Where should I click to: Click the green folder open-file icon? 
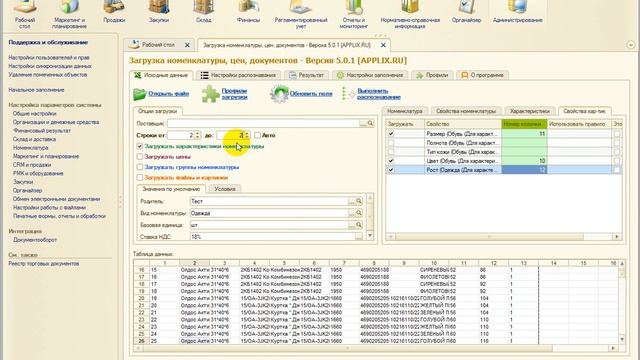[139, 94]
